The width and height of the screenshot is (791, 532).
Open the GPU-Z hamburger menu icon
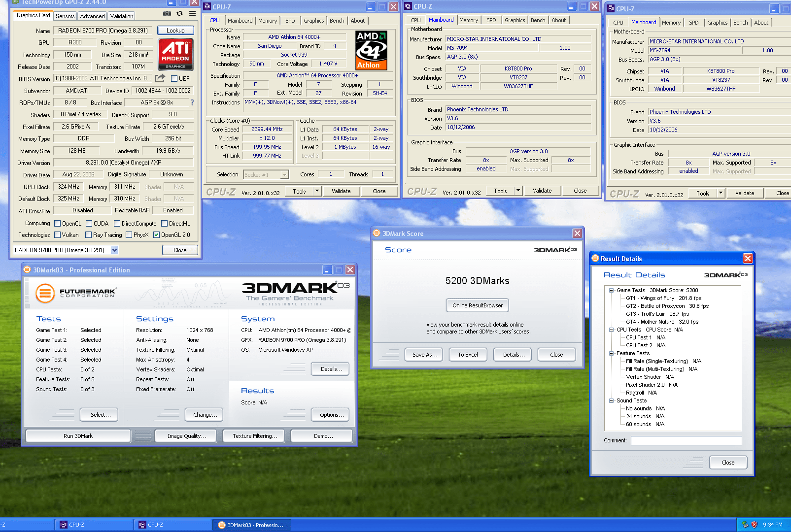[192, 14]
